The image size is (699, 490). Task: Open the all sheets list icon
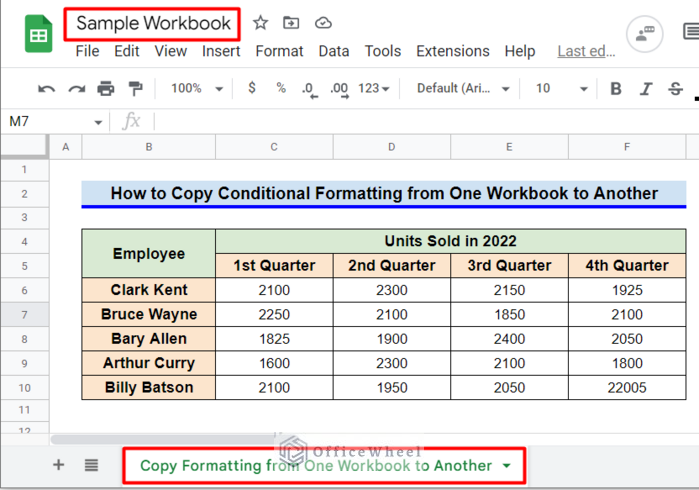point(91,465)
